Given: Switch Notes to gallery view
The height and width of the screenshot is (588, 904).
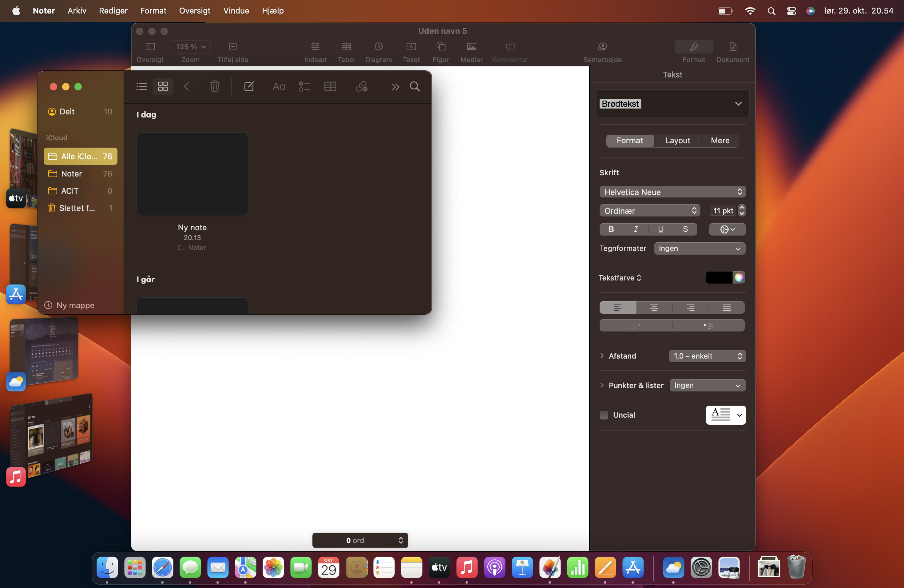Looking at the screenshot, I should point(163,87).
